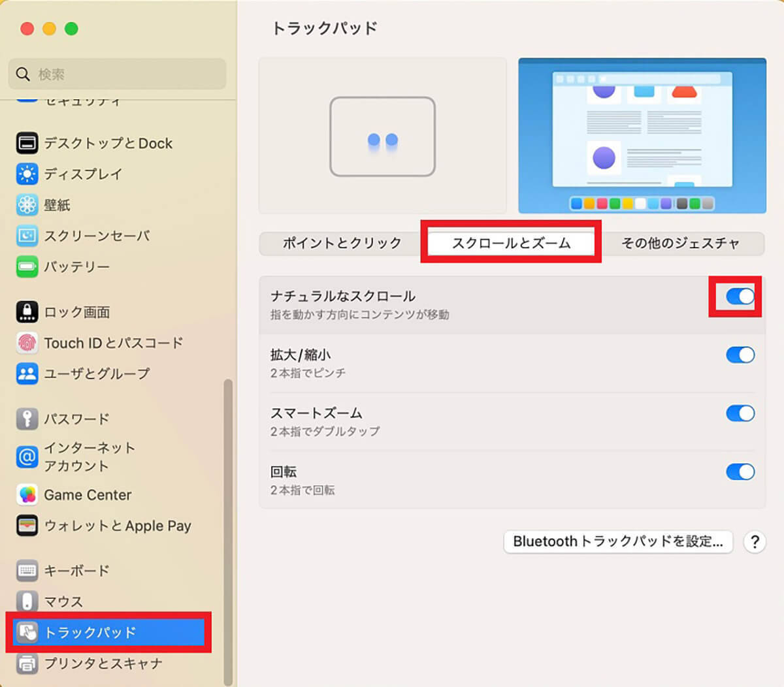Switch off the 回転 rotation toggle
This screenshot has height=687, width=784.
click(740, 471)
